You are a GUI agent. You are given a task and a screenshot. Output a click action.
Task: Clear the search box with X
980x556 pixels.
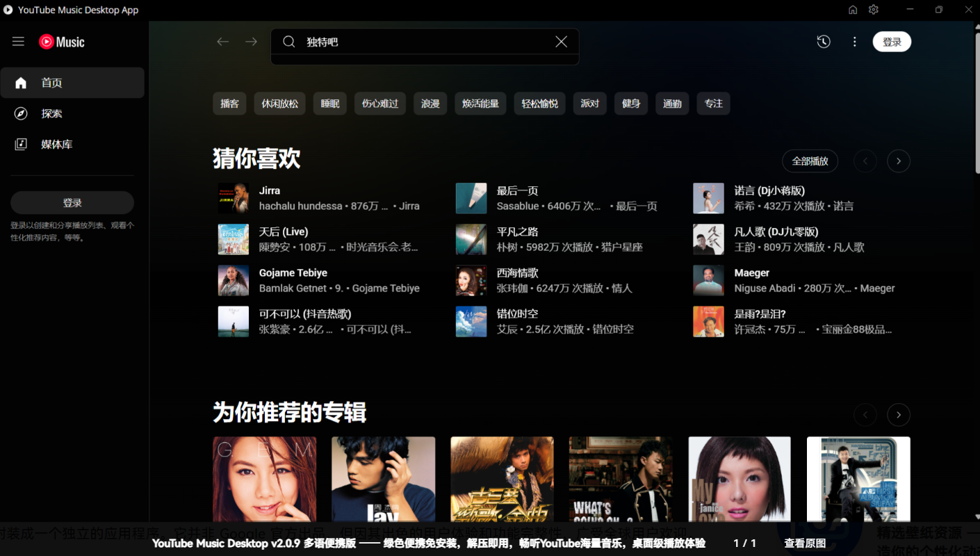click(x=561, y=42)
